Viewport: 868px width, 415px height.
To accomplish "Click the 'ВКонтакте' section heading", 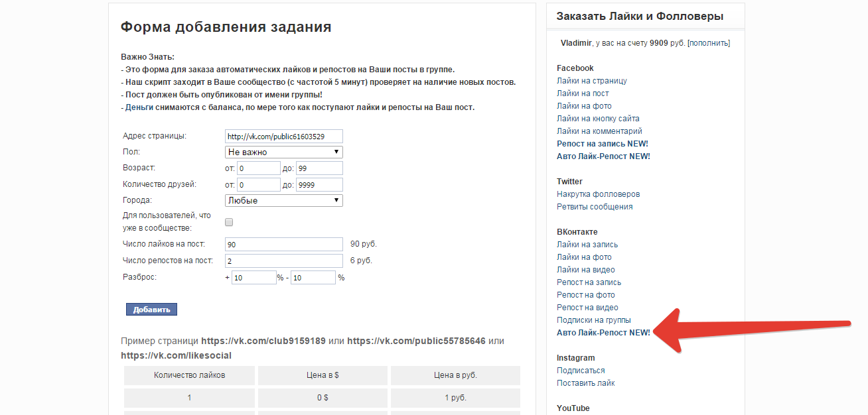I will click(577, 232).
